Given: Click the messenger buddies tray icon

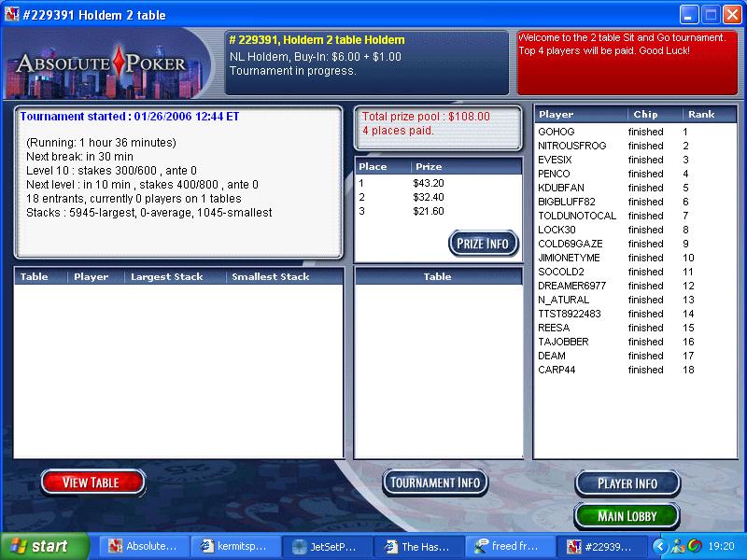Looking at the screenshot, I should coord(678,546).
